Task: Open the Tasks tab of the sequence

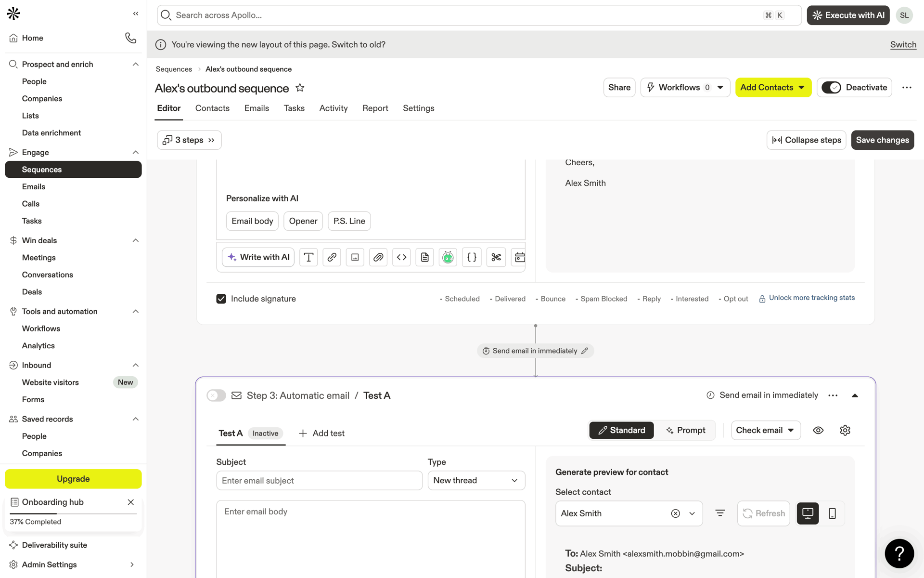Action: [x=294, y=108]
